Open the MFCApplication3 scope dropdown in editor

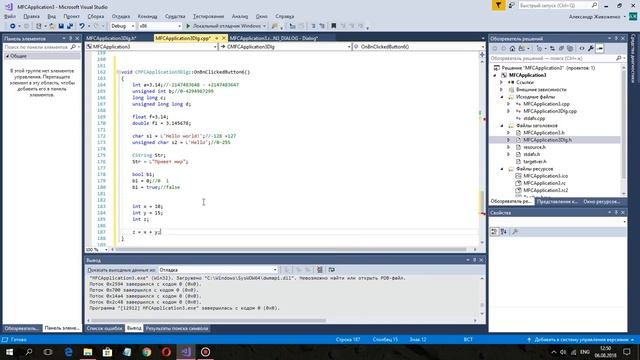coord(151,47)
